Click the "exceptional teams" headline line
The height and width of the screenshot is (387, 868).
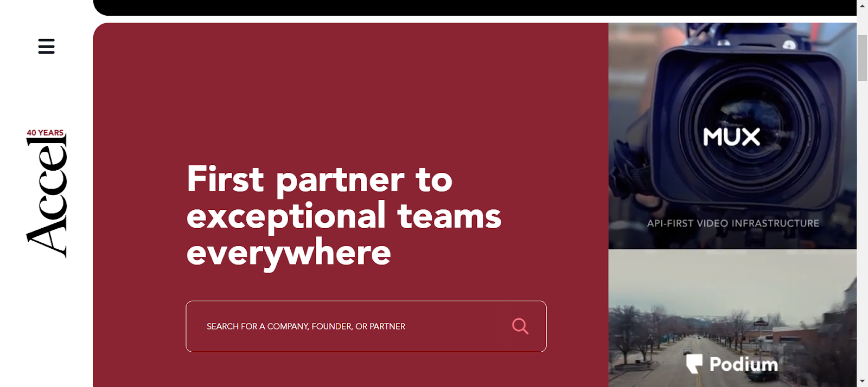344,216
